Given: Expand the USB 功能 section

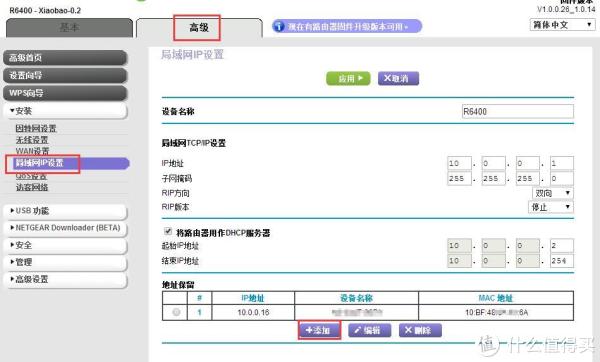Looking at the screenshot, I should [65, 211].
